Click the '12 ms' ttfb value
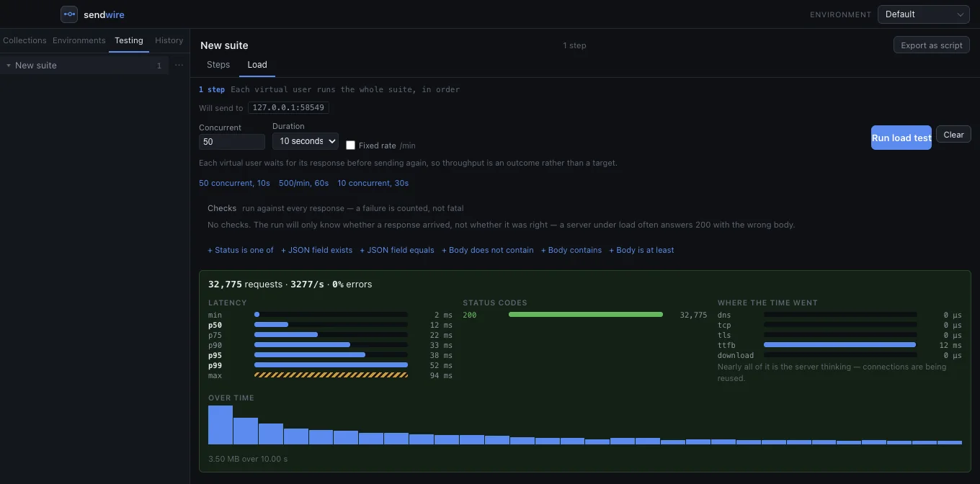 click(x=950, y=345)
